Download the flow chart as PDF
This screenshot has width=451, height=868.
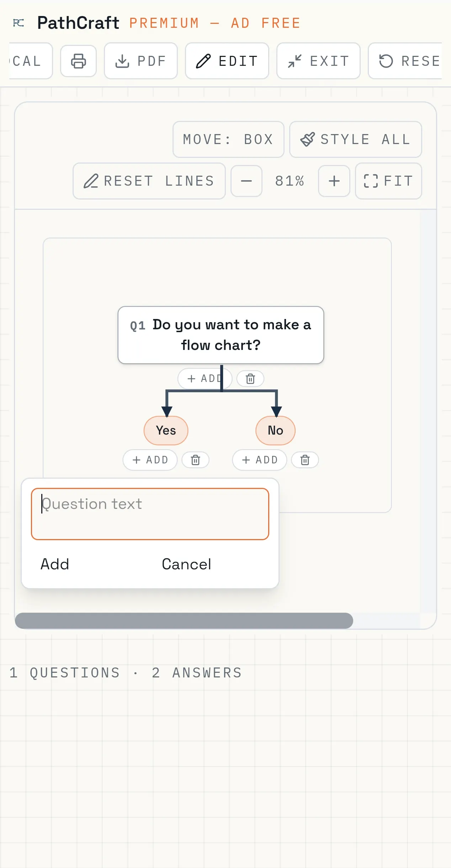141,61
